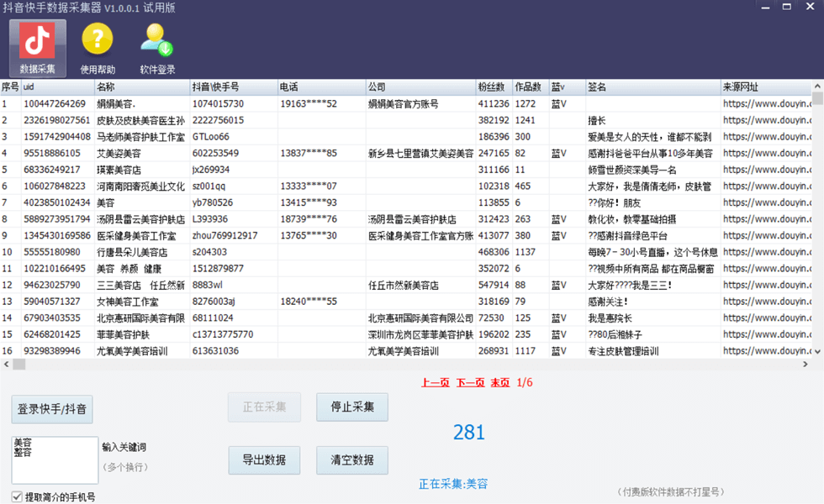Viewport: 824px width, 504px height.
Task: Click the account ID GTLoo66
Action: tap(211, 137)
